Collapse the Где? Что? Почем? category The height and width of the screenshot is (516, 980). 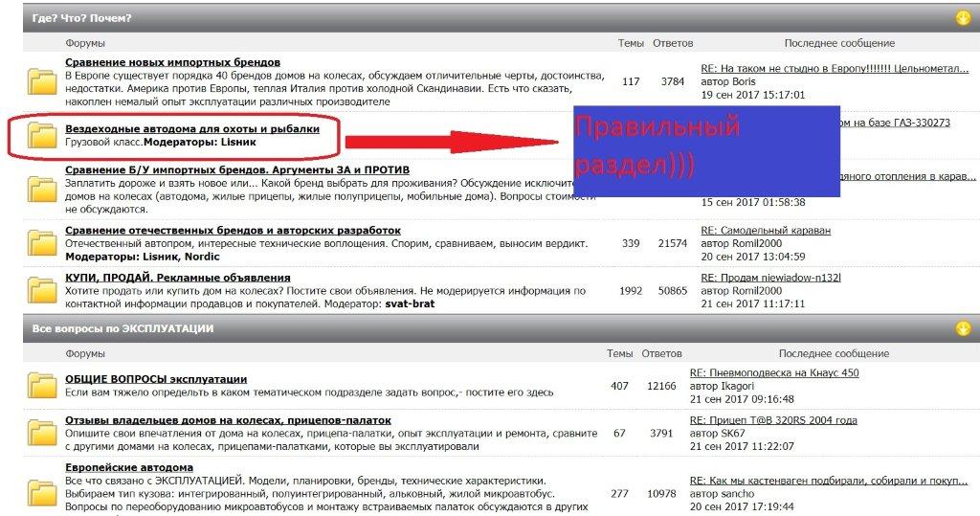click(963, 18)
